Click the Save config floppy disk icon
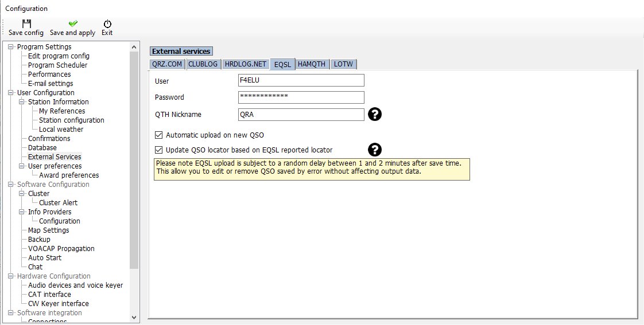 pyautogui.click(x=26, y=24)
